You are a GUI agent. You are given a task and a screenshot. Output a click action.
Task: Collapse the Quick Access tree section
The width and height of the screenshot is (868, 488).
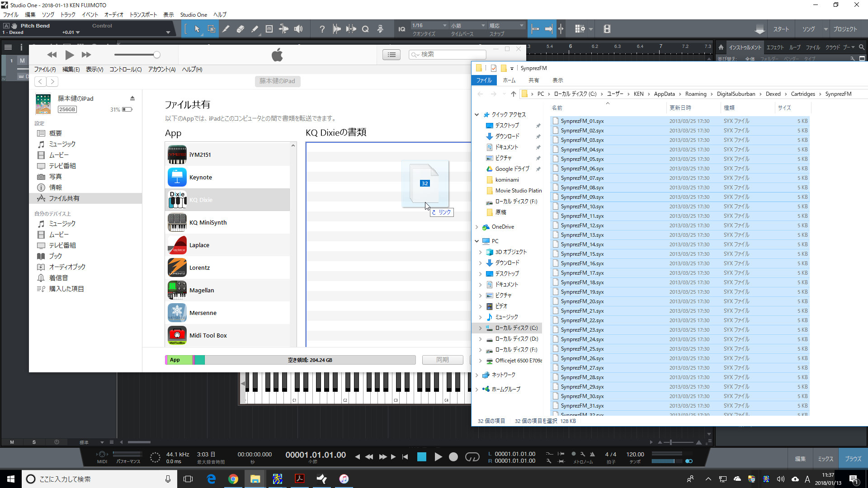point(477,115)
